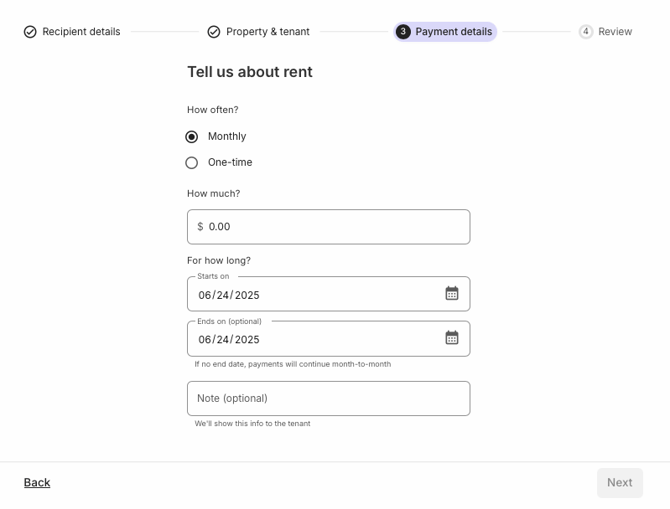Open the Payment details step
This screenshot has width=670, height=509.
tap(445, 32)
